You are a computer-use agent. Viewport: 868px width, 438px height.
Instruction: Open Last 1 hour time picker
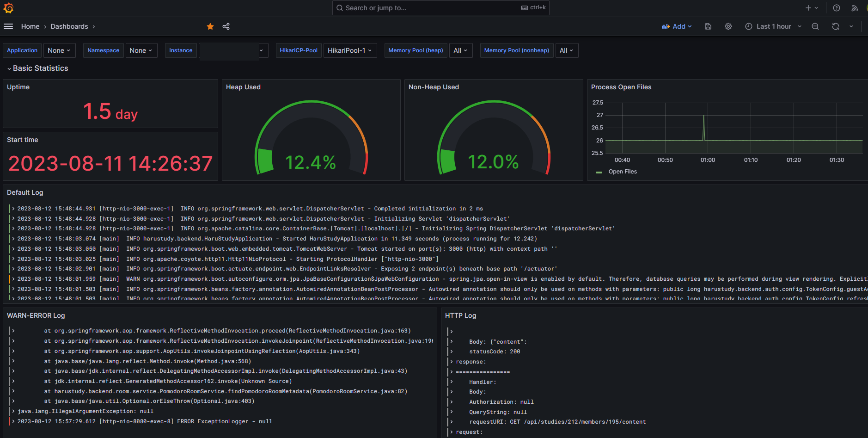tap(773, 26)
